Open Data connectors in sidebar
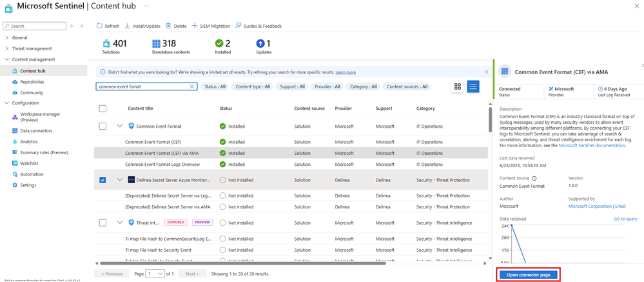Image resolution: width=644 pixels, height=282 pixels. tap(36, 130)
